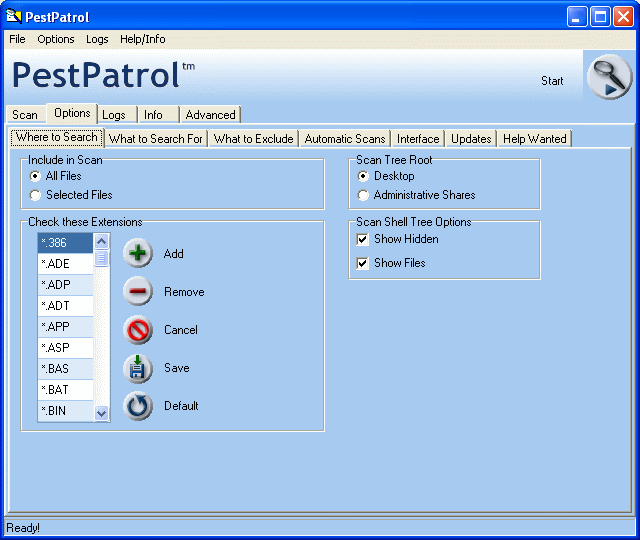Click the red prohibited Cancel icon

[x=138, y=329]
